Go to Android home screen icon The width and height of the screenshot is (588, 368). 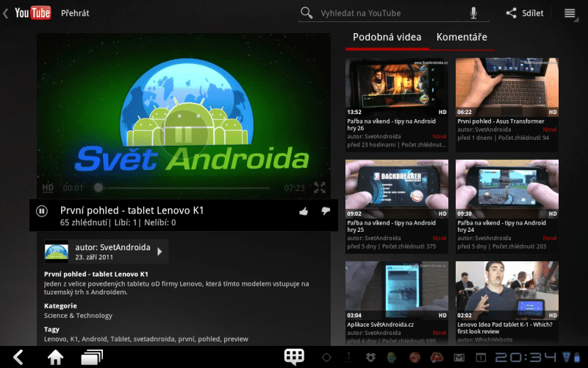point(55,357)
